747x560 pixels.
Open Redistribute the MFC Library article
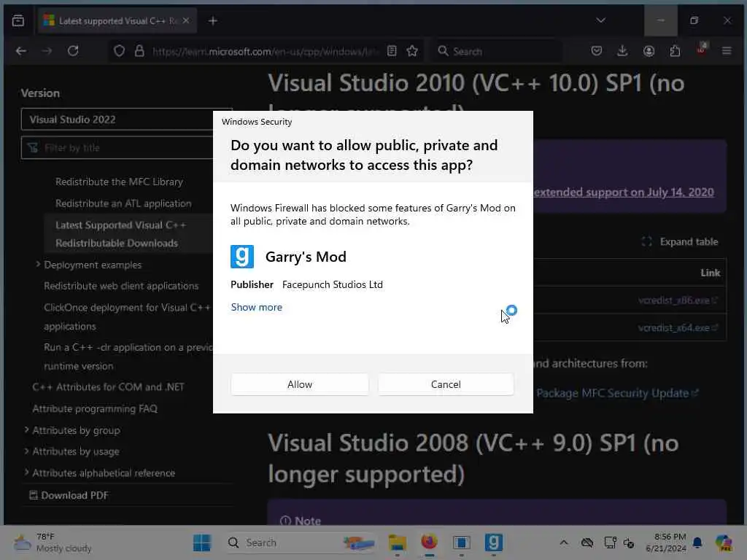[x=119, y=182]
